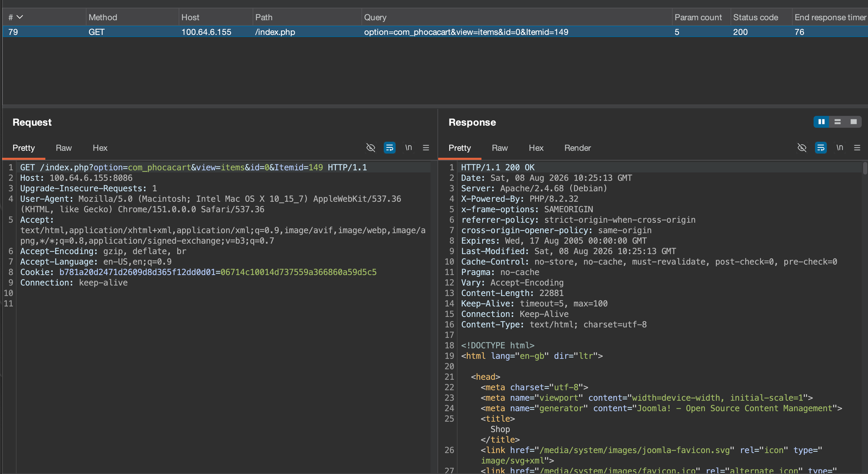Click the Shop title text
The image size is (868, 474).
(x=500, y=429)
